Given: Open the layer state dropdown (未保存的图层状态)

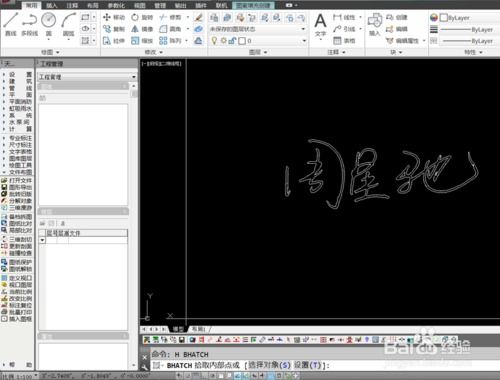Looking at the screenshot, I should coord(257,29).
